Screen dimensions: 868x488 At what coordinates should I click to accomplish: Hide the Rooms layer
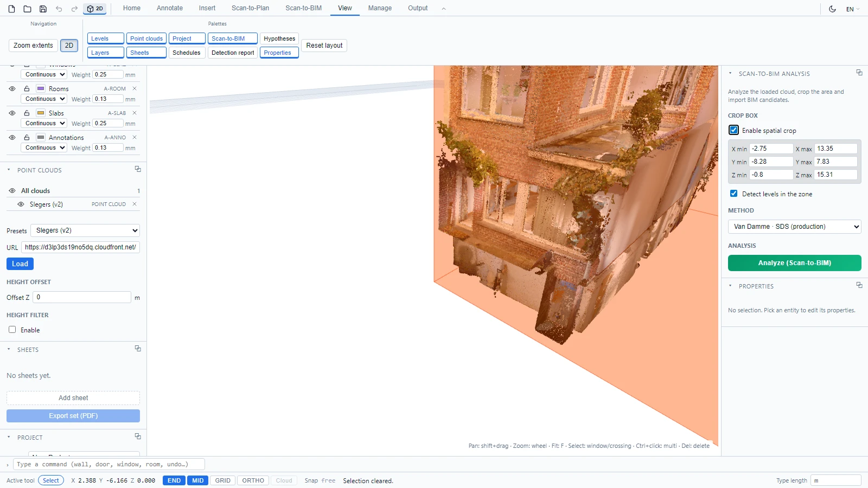coord(12,88)
